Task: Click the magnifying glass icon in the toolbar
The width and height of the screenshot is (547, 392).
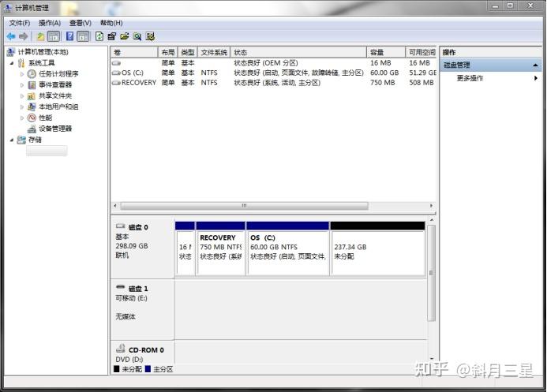Action: (x=137, y=36)
